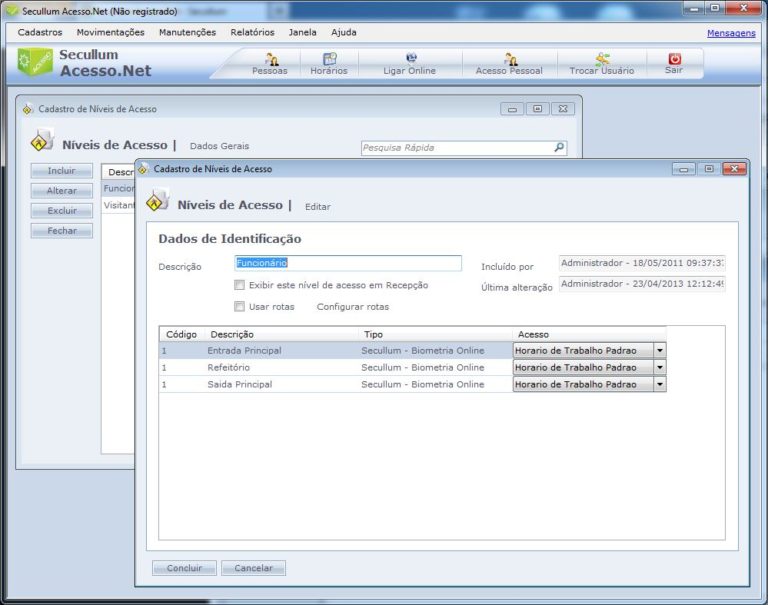Image resolution: width=768 pixels, height=605 pixels.
Task: Enable Exibir este nível de acesso em Recepção
Action: 240,286
